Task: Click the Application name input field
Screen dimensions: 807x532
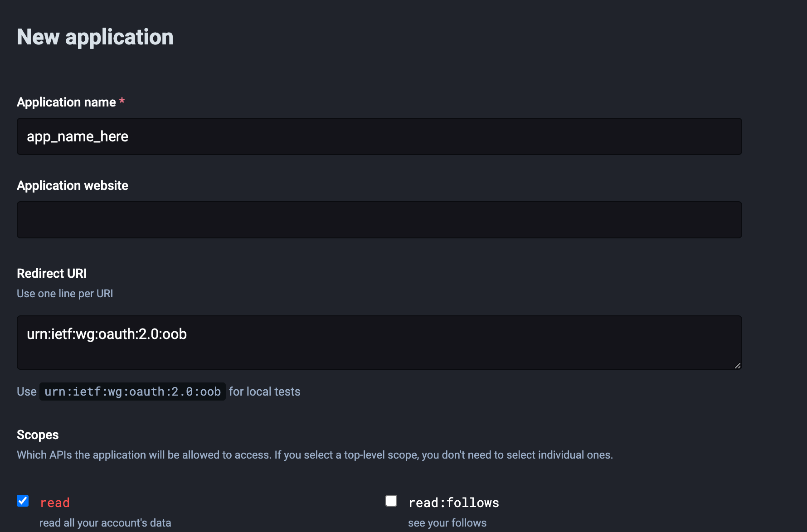Action: tap(379, 136)
